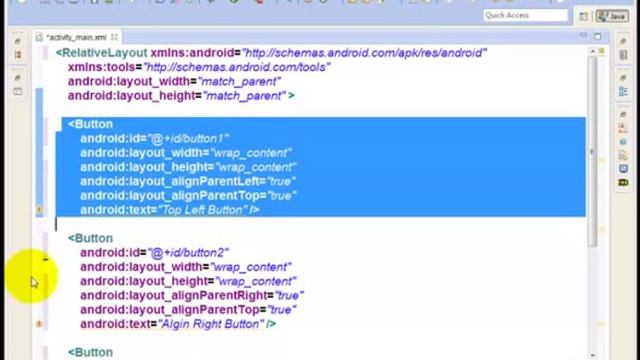
Task: Open the Console view icon
Action: click(x=623, y=169)
